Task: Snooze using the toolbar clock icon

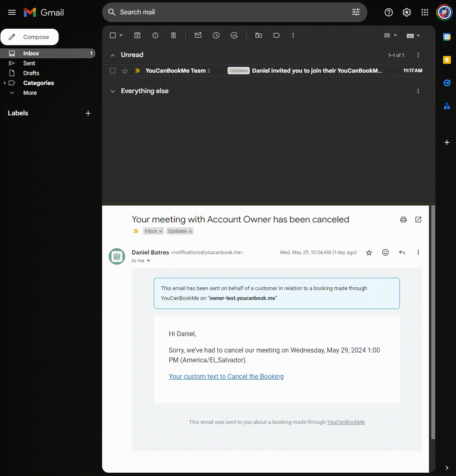Action: point(216,35)
